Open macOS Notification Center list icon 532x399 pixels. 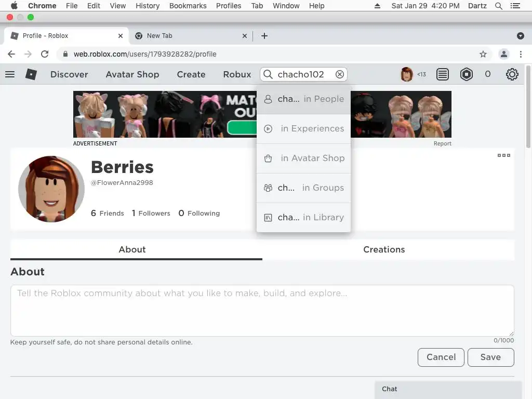pos(515,6)
